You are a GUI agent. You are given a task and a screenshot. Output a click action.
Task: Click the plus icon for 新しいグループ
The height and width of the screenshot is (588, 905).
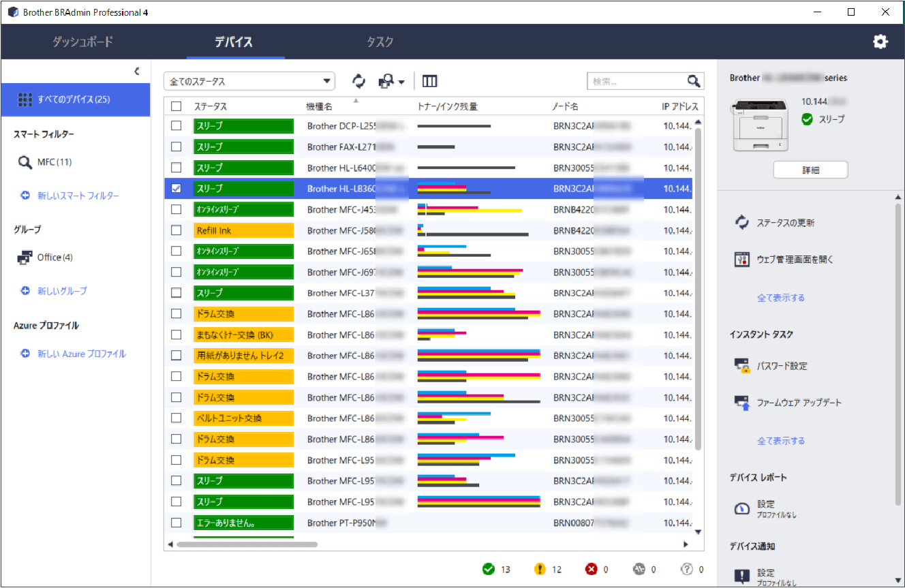(25, 291)
